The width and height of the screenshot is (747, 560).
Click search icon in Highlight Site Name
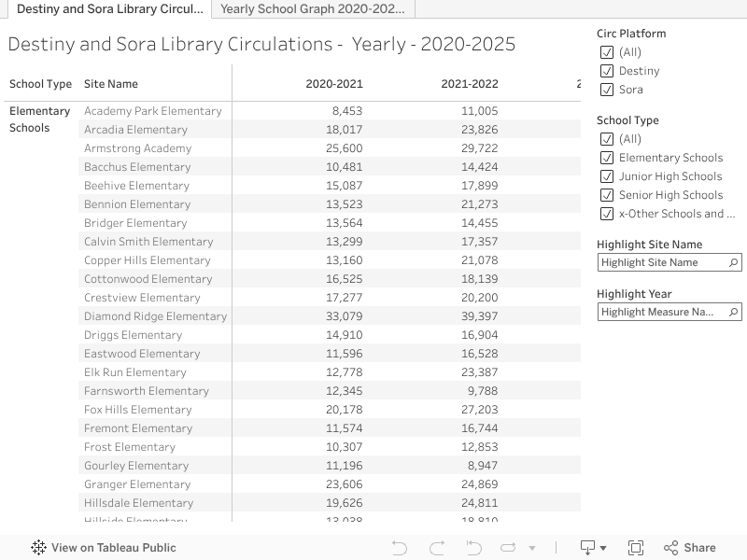734,263
